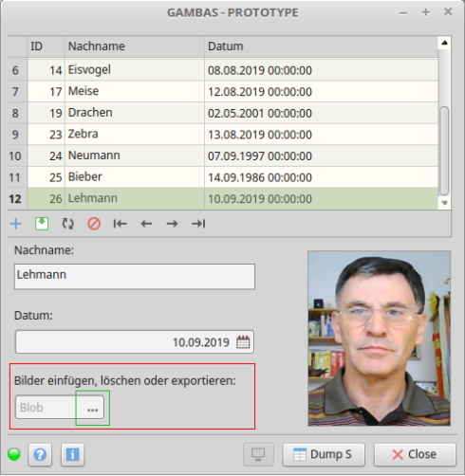This screenshot has height=476, width=465.
Task: Open the calendar picker in Datum field
Action: point(243,342)
